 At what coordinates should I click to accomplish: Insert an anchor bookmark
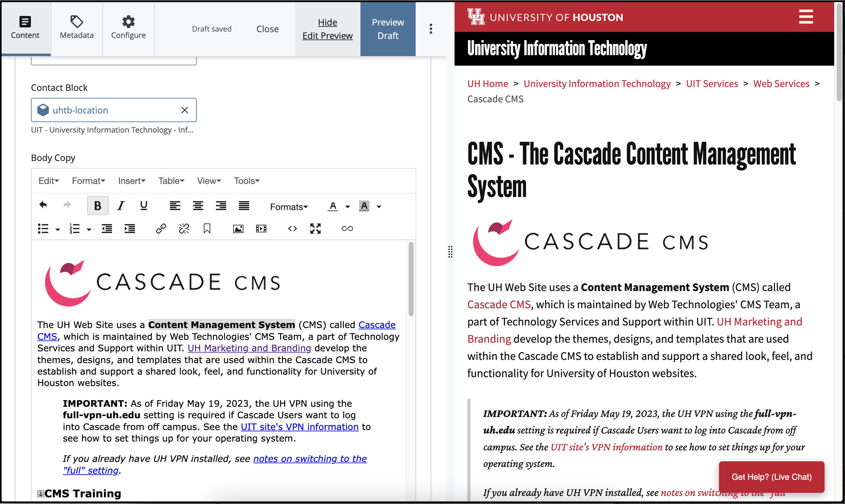(x=207, y=229)
